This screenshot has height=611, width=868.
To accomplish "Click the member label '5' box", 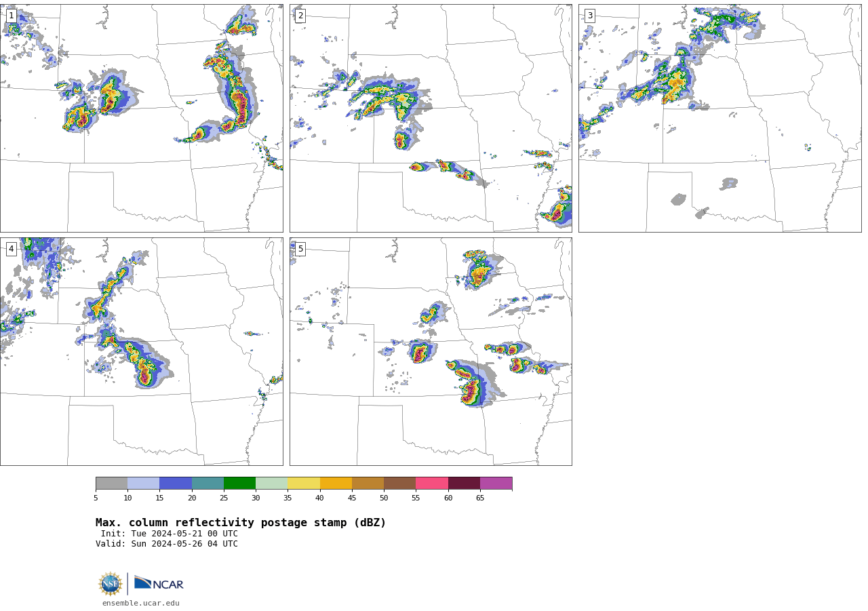I will click(300, 249).
